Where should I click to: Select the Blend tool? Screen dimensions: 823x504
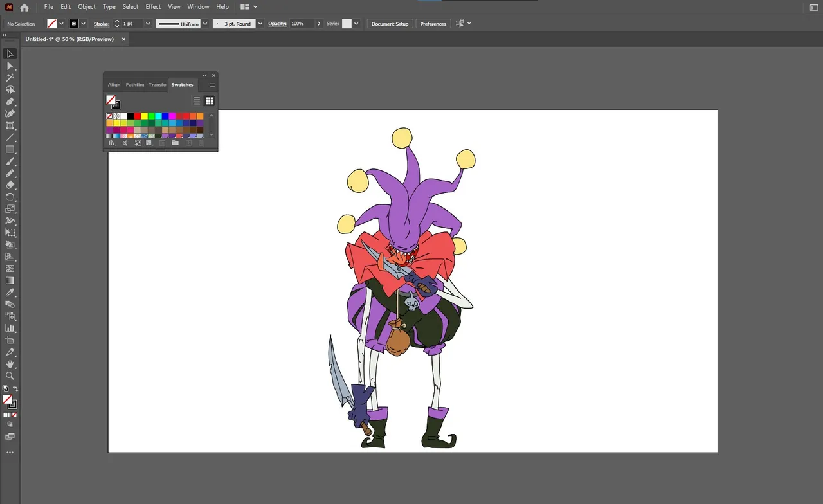click(x=10, y=304)
